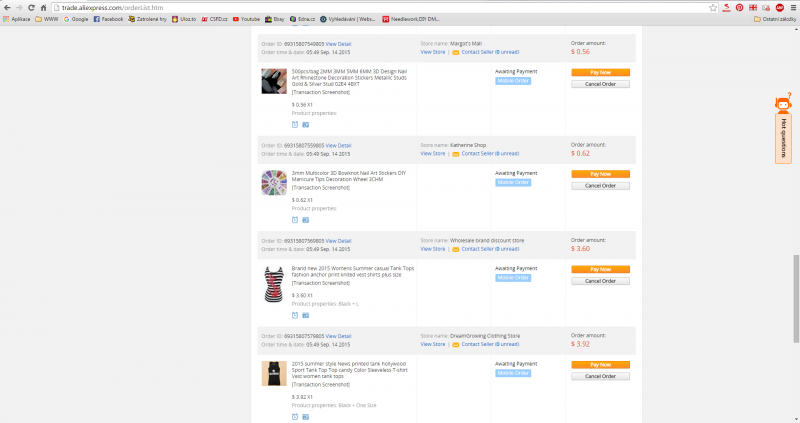Viewport: 800px width, 423px height.
Task: Click the envelope icon for Katherine Shop seller
Action: (x=456, y=153)
